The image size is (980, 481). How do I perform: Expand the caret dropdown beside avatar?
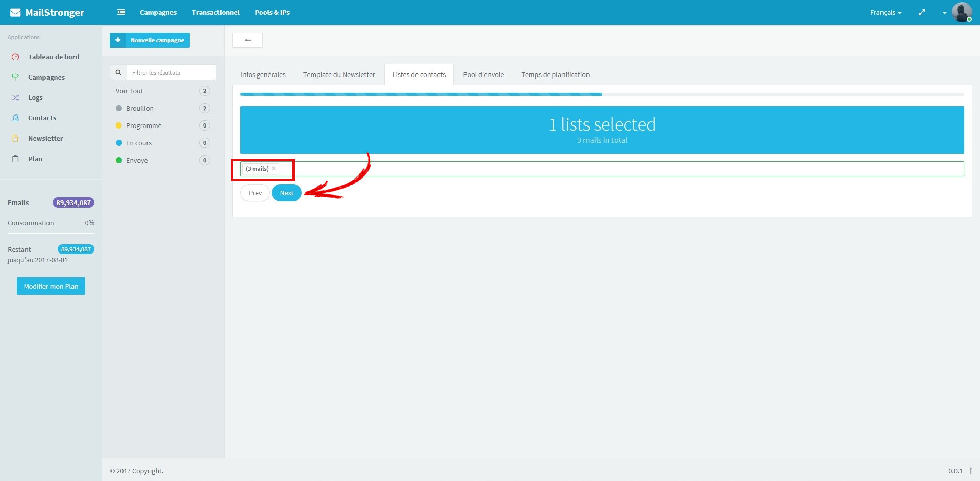point(944,13)
